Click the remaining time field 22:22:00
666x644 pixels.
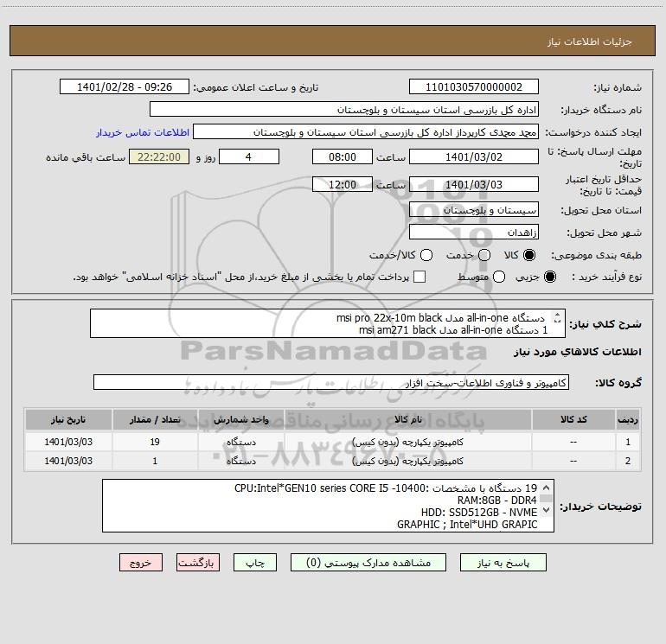[x=159, y=156]
